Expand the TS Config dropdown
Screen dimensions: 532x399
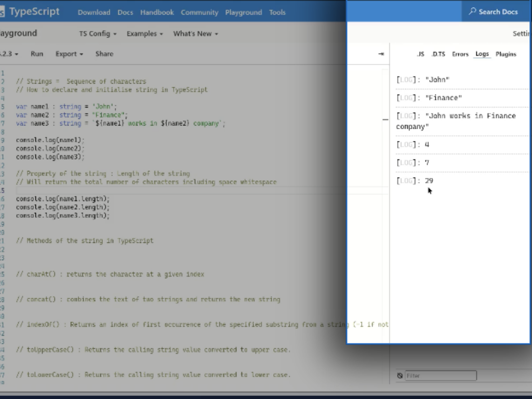98,33
